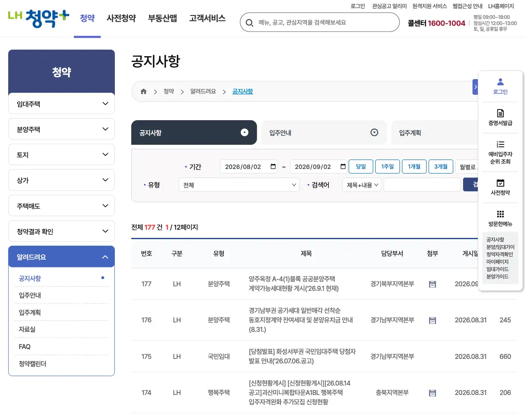This screenshot has width=525, height=420.
Task: Click LH홈페이지 top link
Action: (x=501, y=6)
